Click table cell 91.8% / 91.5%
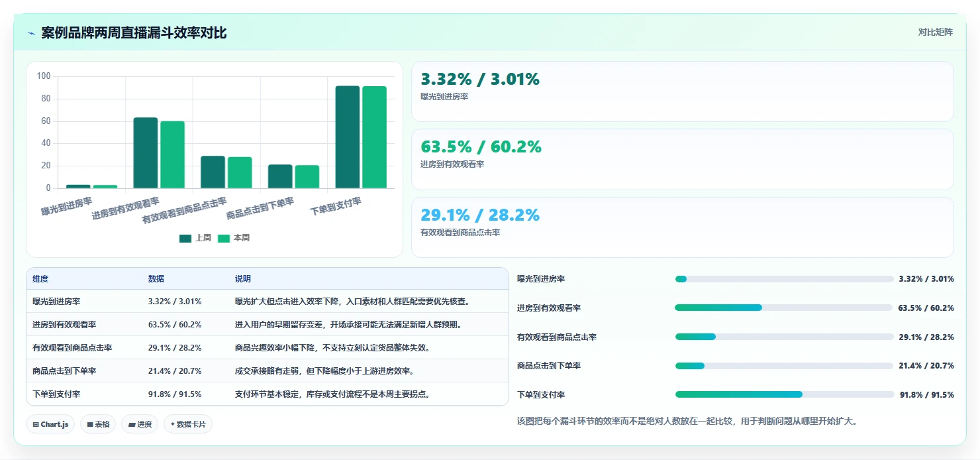Screen dimensions: 980x460 click(x=175, y=394)
